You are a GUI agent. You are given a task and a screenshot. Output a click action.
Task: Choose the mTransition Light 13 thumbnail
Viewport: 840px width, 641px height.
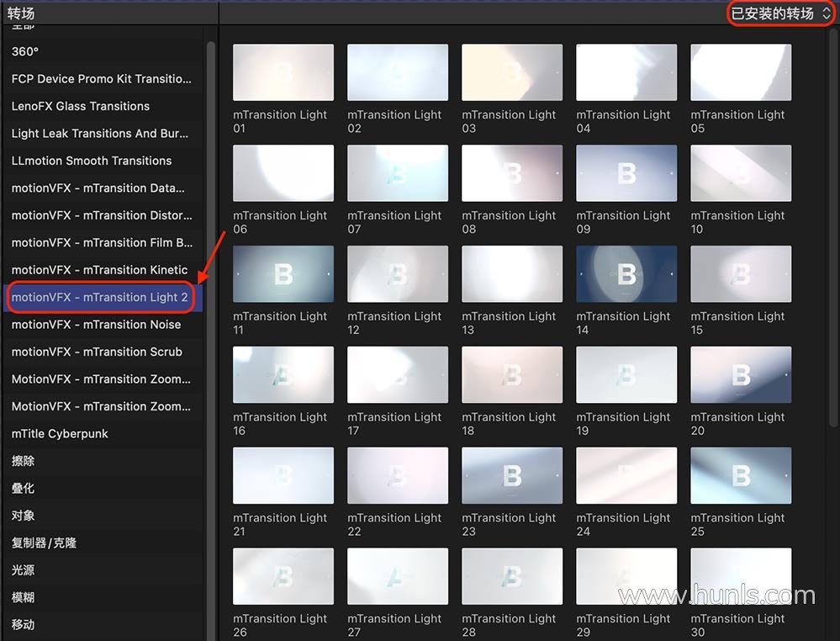[512, 274]
